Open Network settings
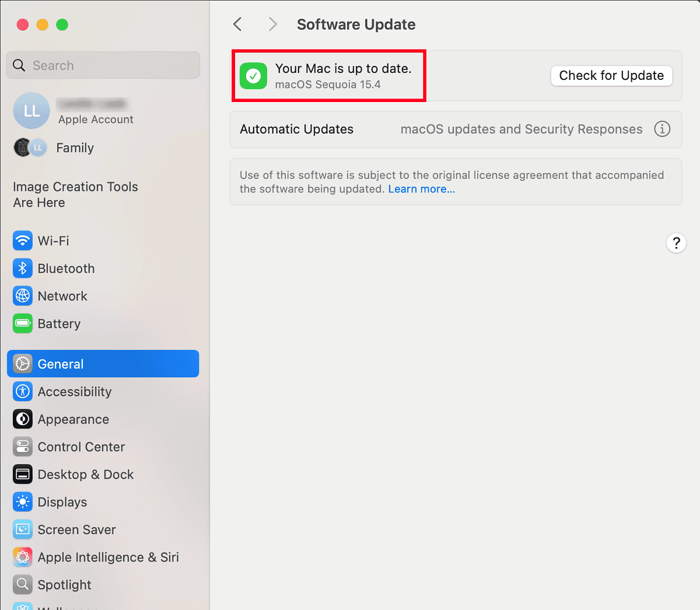 62,296
